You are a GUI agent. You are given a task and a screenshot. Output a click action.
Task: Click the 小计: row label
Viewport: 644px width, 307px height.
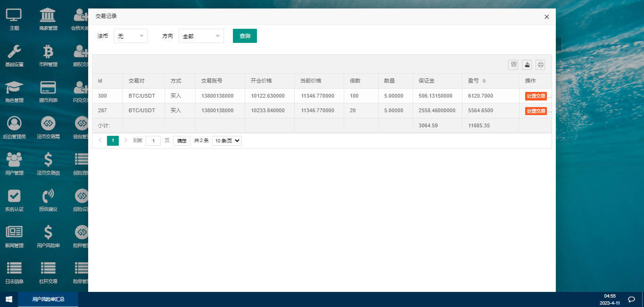point(104,125)
